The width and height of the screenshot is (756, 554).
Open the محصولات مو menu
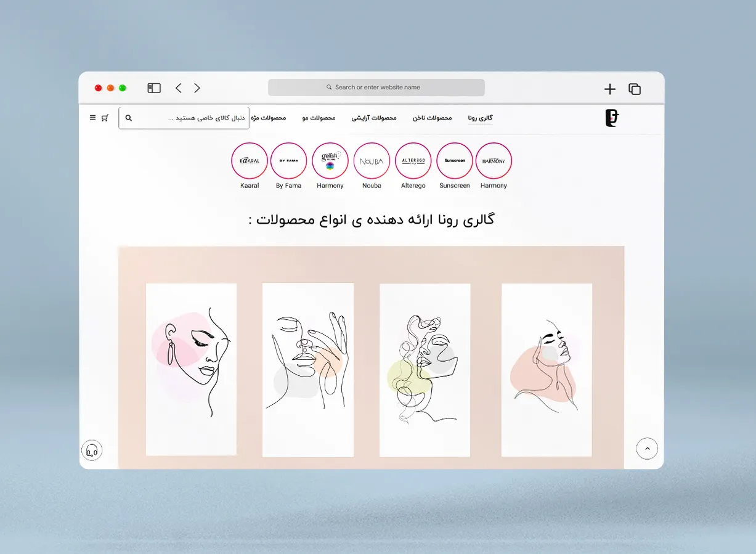(x=319, y=118)
